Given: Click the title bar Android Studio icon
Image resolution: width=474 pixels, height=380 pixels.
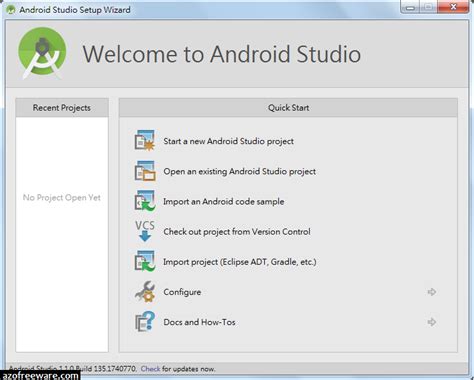Looking at the screenshot, I should point(11,9).
